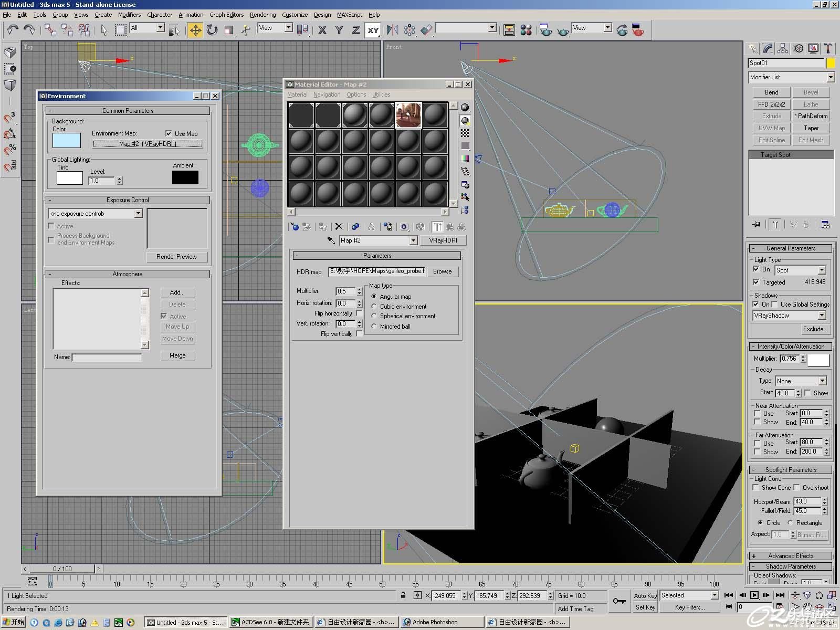The height and width of the screenshot is (630, 840).
Task: Click the Quick Render teapot icon
Action: pos(563,30)
